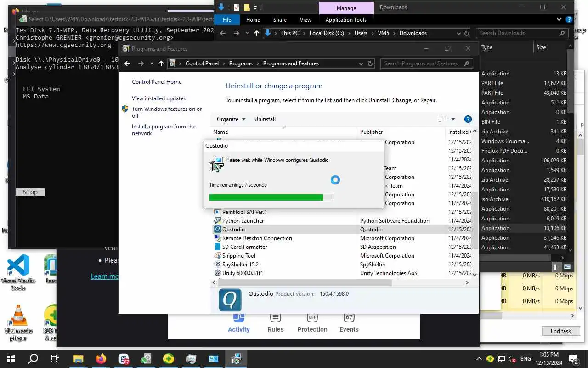Click End task in Task Manager
This screenshot has height=368, width=588.
tap(561, 331)
